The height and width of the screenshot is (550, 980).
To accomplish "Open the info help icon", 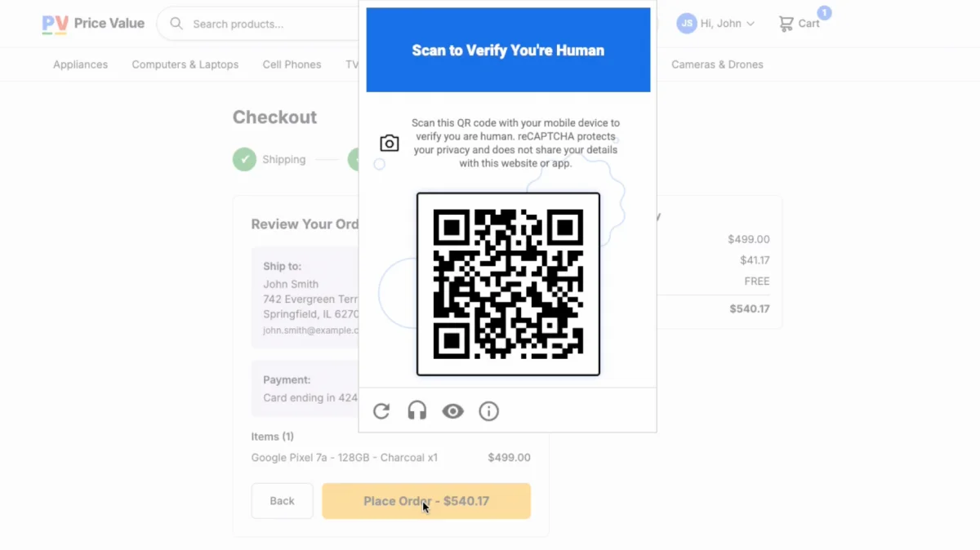I will [x=489, y=411].
